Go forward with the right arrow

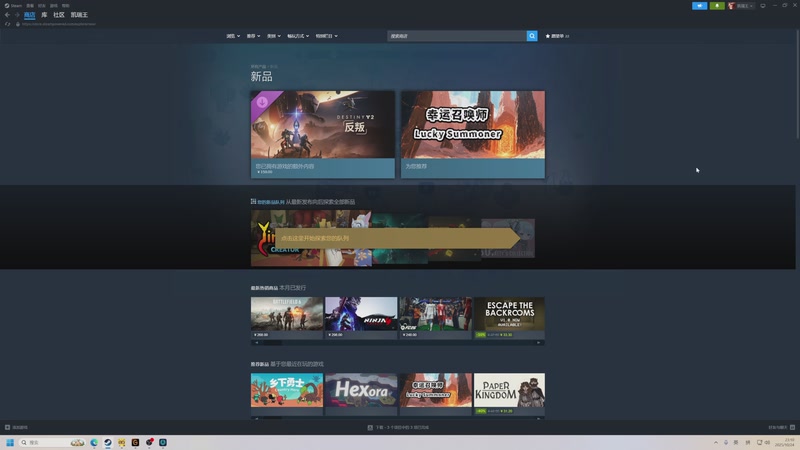(x=16, y=15)
